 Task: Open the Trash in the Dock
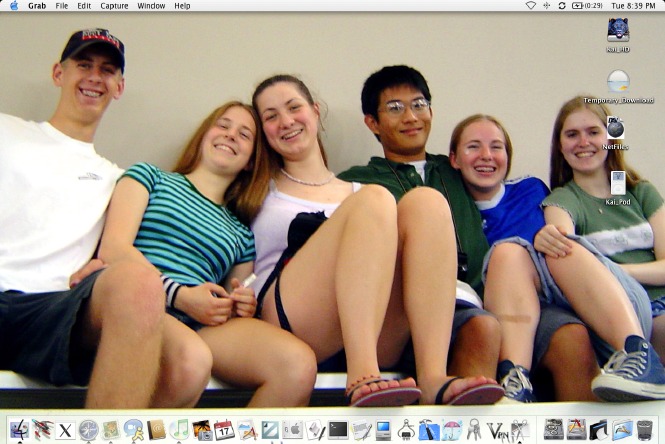coord(645,430)
